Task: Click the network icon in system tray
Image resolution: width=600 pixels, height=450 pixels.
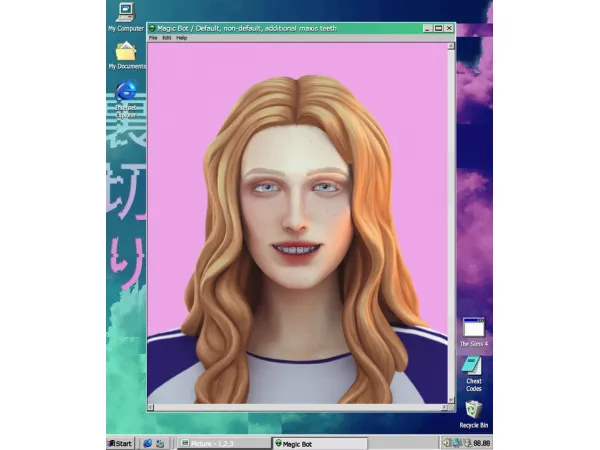Action: [x=457, y=443]
